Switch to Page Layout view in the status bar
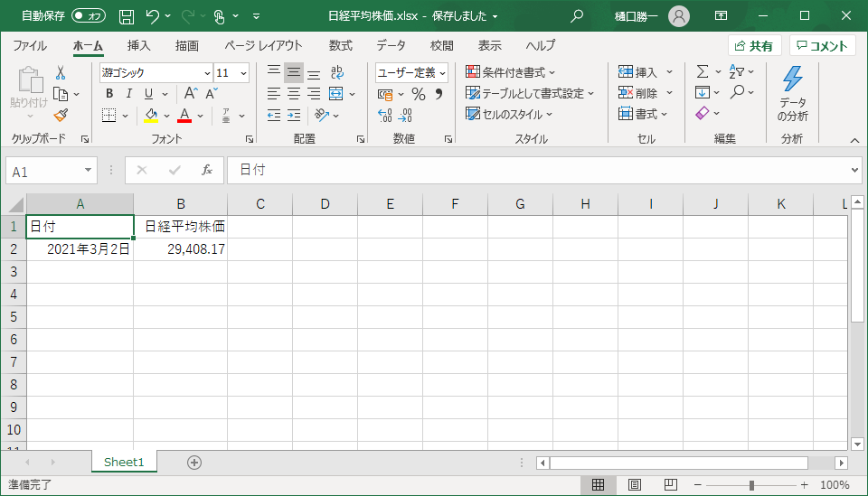This screenshot has width=868, height=496. click(x=635, y=485)
